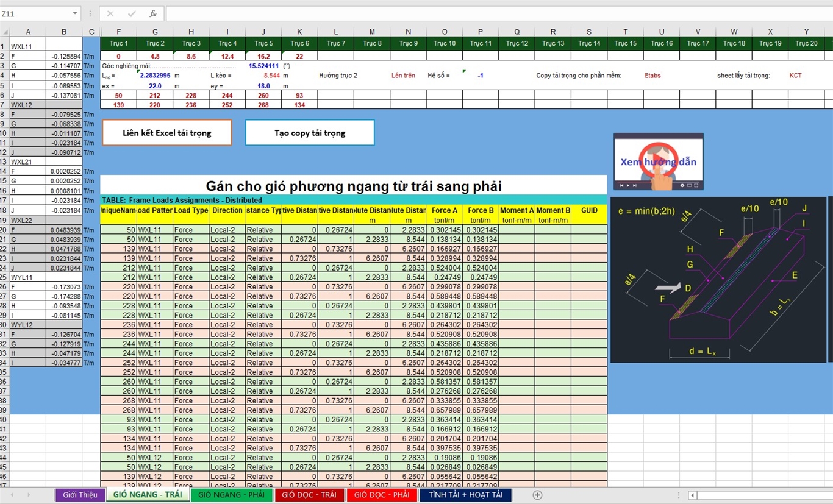
Task: Open the Xem hướng dẫn video thumbnail
Action: [658, 161]
